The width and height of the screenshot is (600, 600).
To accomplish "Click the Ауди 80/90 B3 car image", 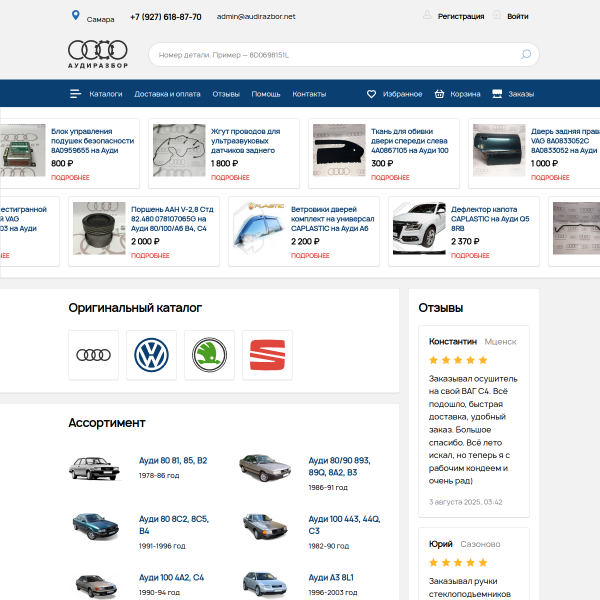I will point(265,468).
